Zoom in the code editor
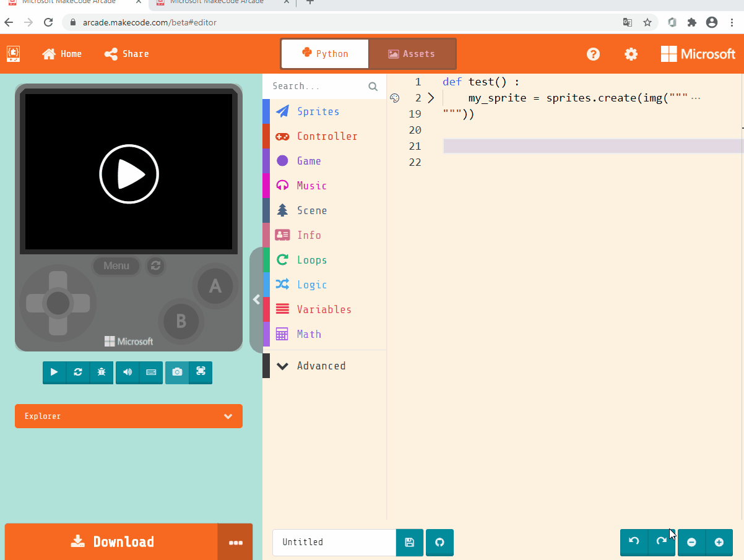The height and width of the screenshot is (560, 744). tap(719, 542)
